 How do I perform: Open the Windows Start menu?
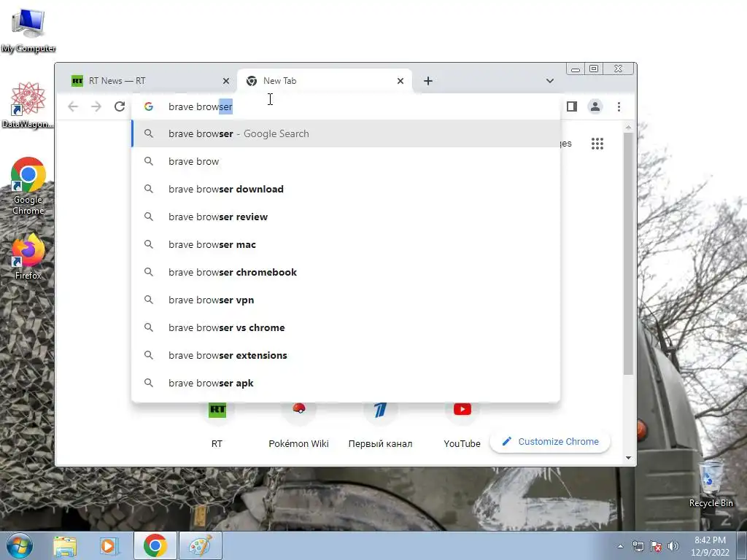(19, 545)
